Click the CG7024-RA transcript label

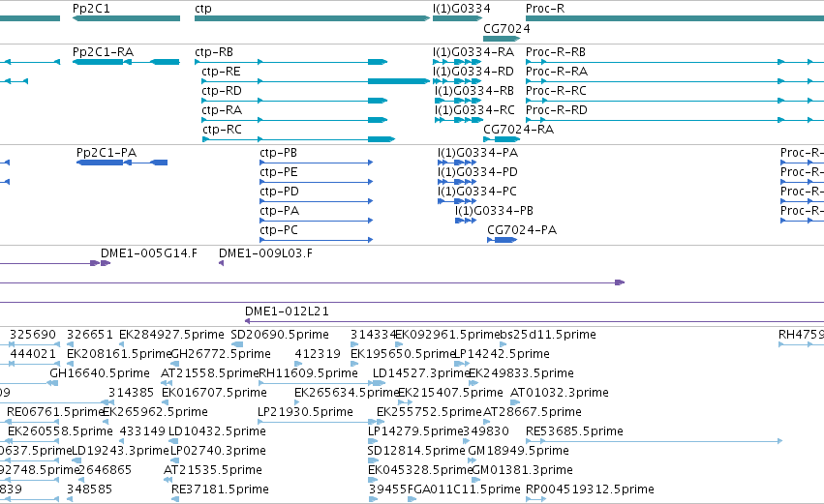point(519,130)
